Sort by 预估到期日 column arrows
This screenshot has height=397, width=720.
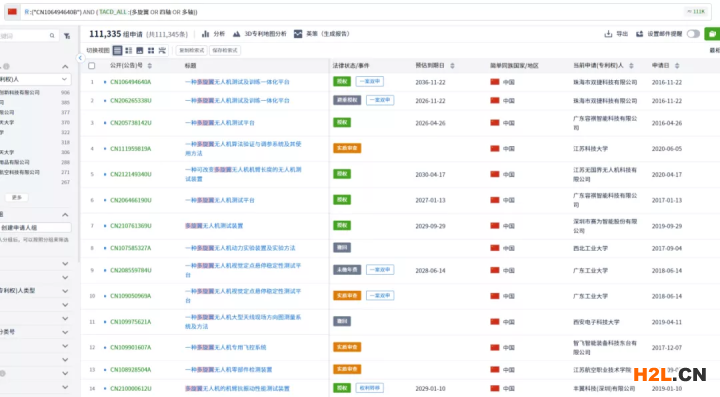tap(452, 66)
